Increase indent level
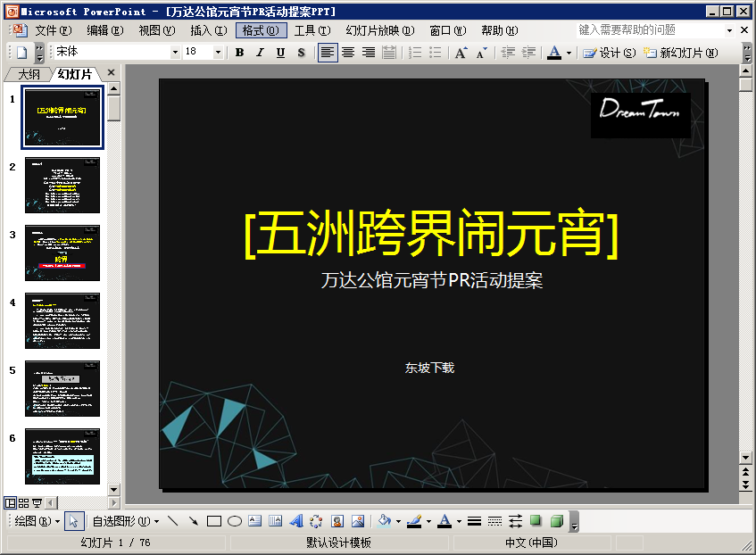Screen dimensions: 756x555 (x=528, y=52)
